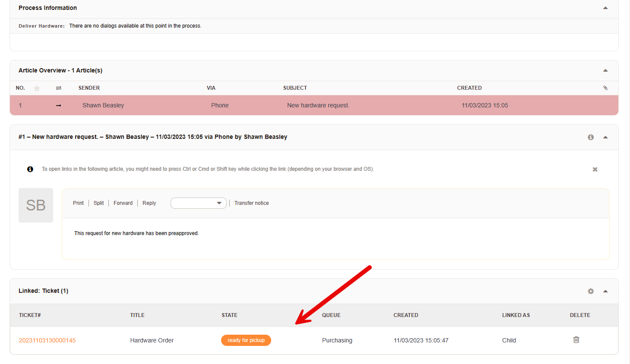Click Reply in the article menu

[149, 203]
